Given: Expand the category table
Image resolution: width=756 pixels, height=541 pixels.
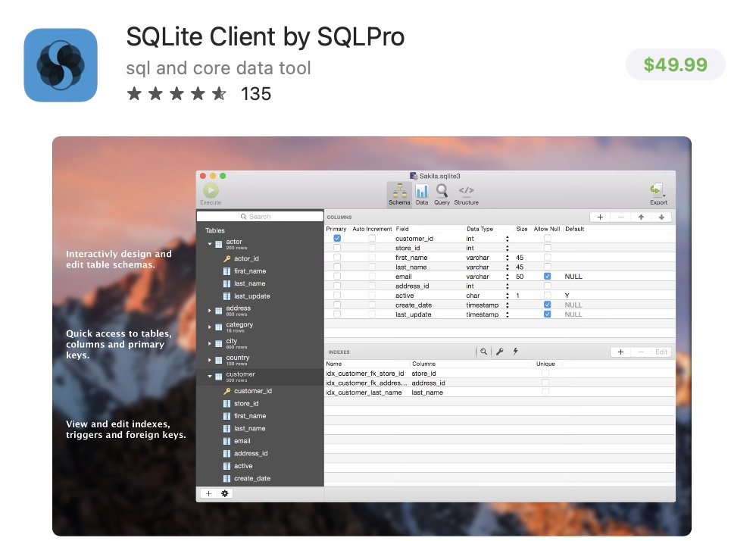Looking at the screenshot, I should coord(210,327).
